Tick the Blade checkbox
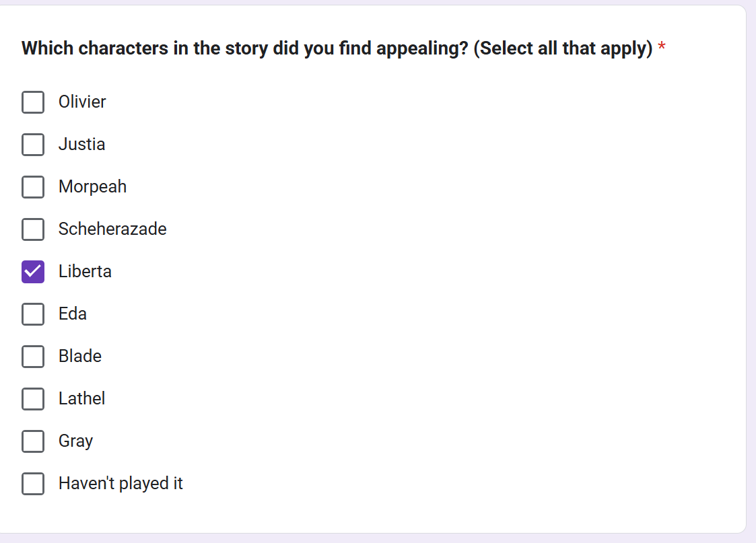The height and width of the screenshot is (543, 756). click(x=33, y=357)
